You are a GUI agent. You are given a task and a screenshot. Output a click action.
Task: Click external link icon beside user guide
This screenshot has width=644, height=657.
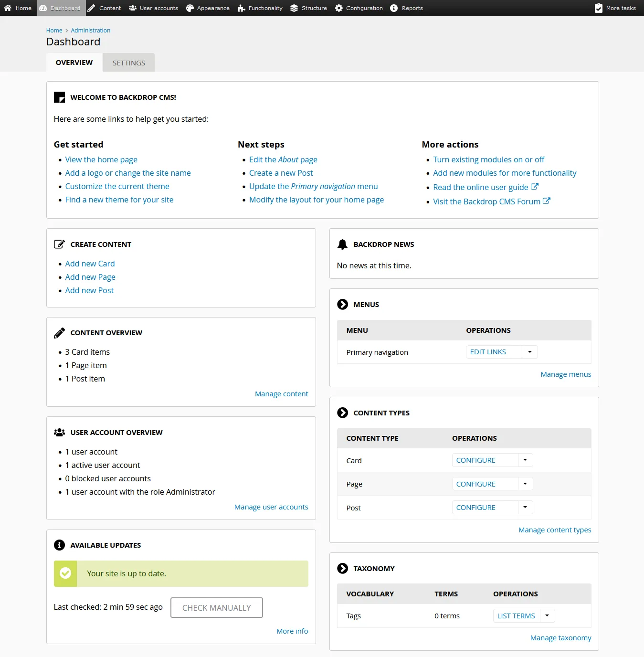tap(535, 187)
